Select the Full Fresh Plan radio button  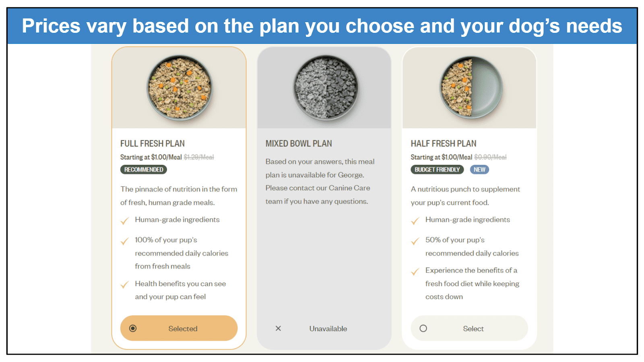coord(133,328)
